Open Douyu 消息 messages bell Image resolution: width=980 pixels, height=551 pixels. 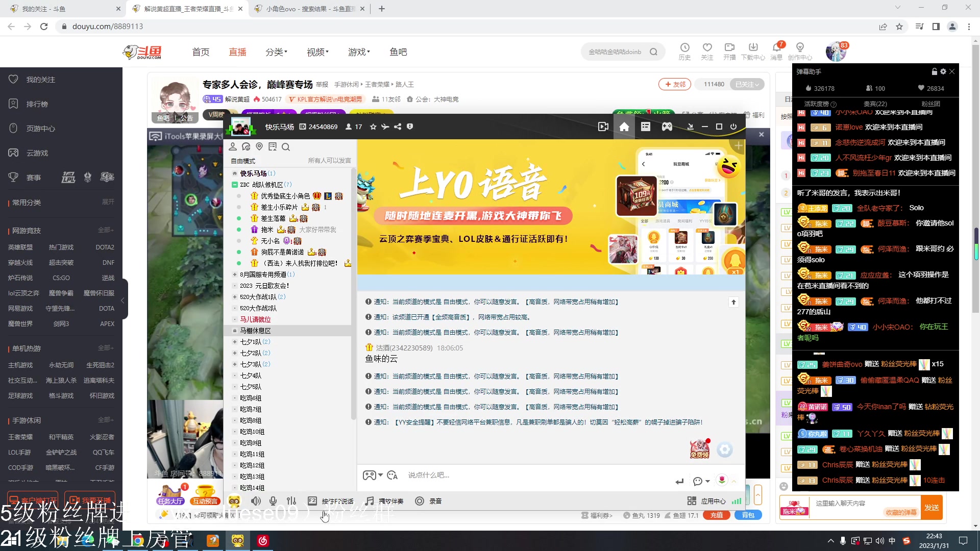(776, 51)
